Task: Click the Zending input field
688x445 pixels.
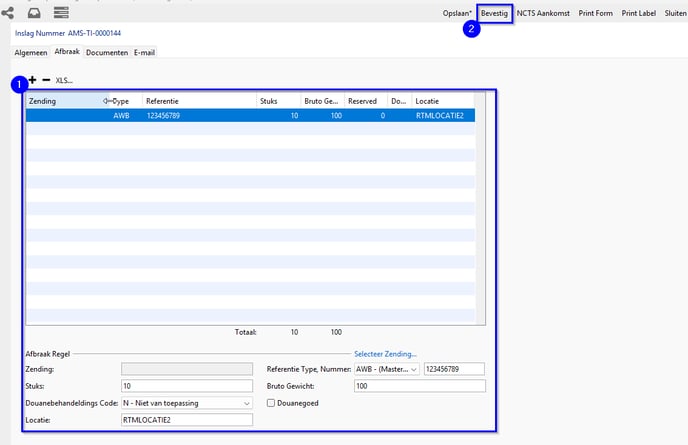Action: pyautogui.click(x=187, y=369)
